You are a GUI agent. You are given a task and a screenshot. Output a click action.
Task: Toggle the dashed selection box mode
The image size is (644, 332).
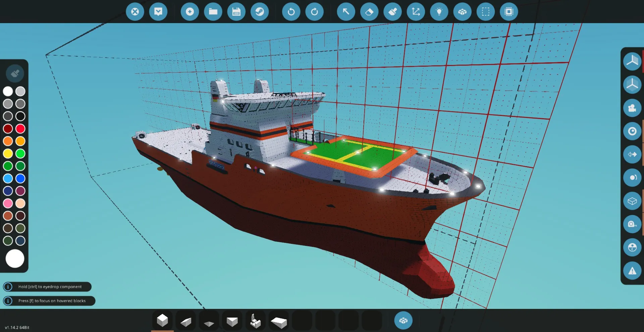(x=485, y=12)
